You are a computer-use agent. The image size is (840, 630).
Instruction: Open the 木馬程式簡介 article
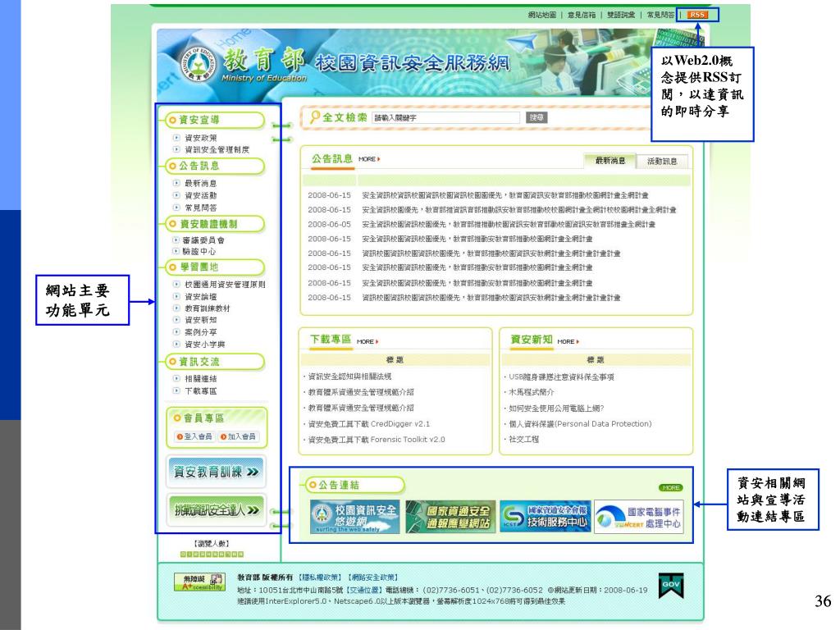tap(531, 392)
